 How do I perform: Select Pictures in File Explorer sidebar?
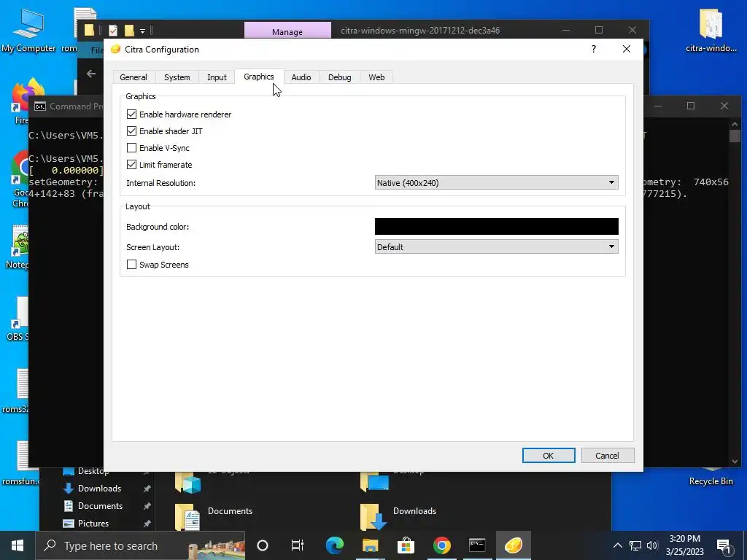coord(93,524)
